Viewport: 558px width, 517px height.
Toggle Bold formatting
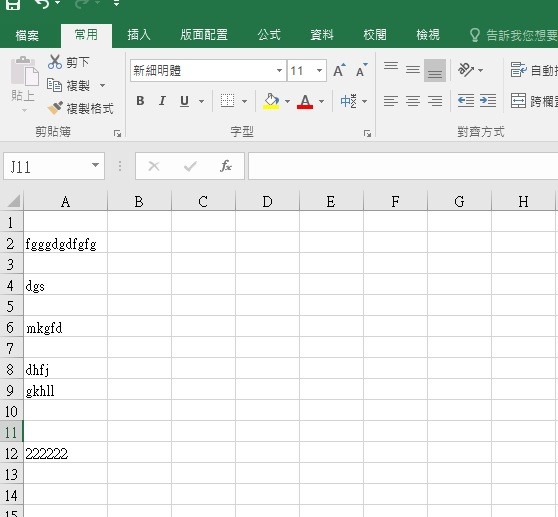pyautogui.click(x=140, y=101)
